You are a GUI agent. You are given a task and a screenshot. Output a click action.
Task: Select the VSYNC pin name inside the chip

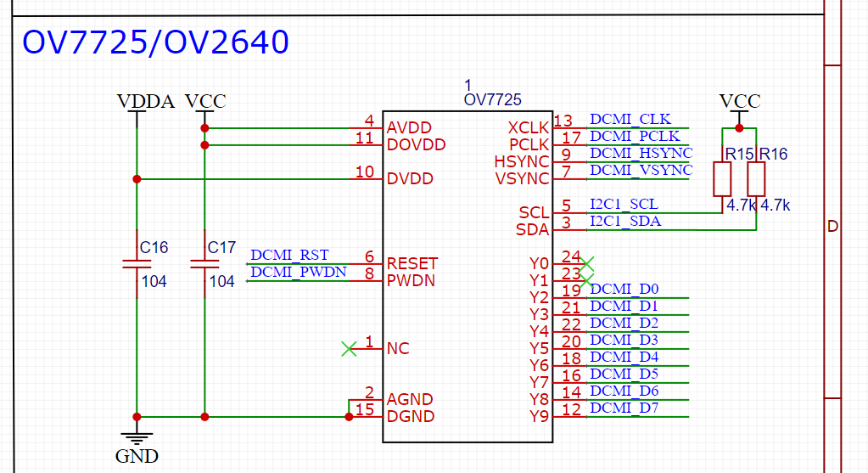[522, 179]
